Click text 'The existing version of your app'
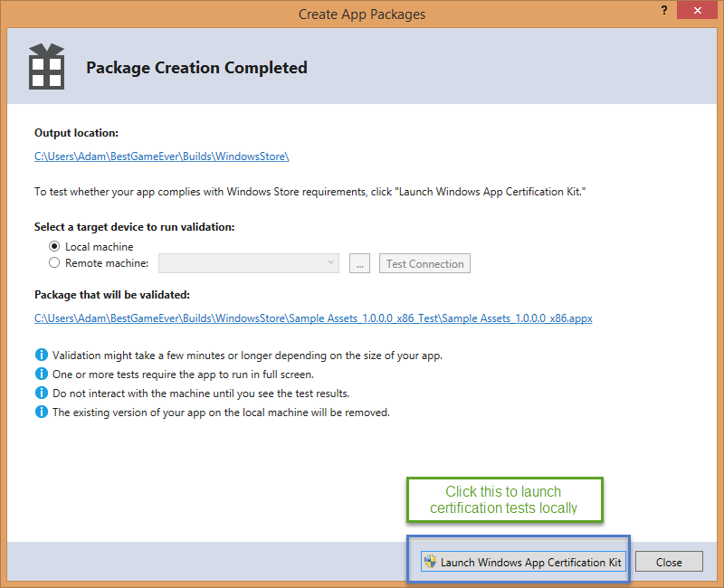Viewport: 724px width, 588px height. tap(221, 413)
